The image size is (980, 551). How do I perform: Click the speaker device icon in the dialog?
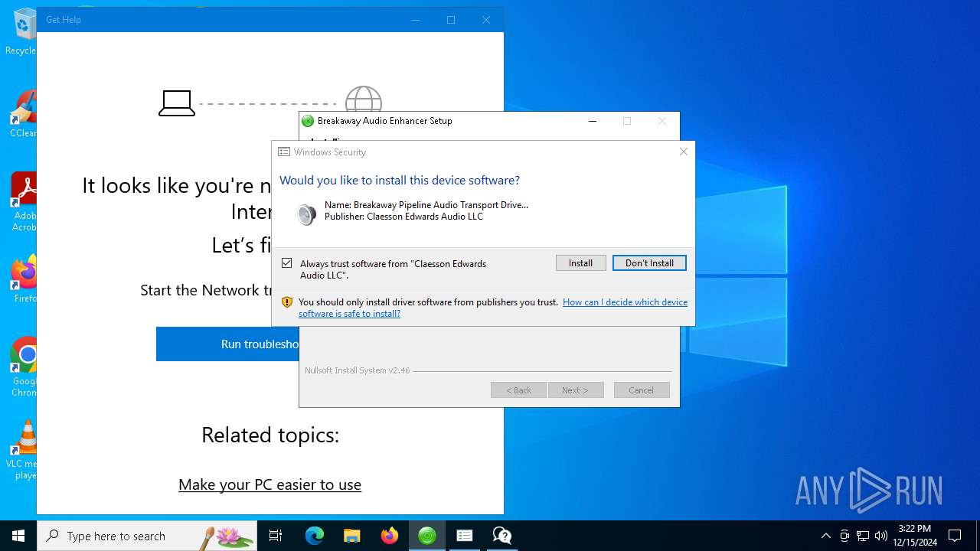click(306, 214)
